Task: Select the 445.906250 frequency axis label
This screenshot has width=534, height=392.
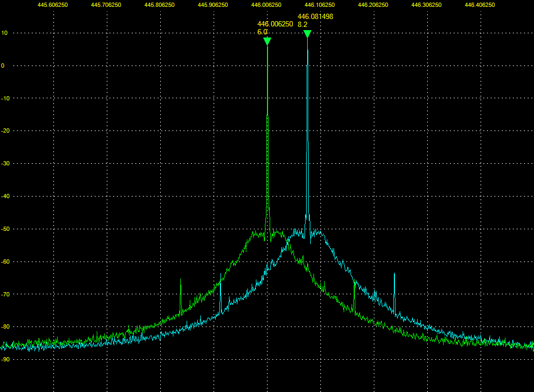Action: [213, 5]
